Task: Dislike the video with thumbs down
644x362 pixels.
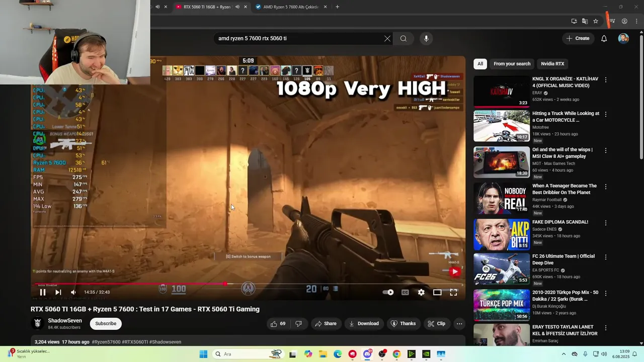Action: [298, 324]
